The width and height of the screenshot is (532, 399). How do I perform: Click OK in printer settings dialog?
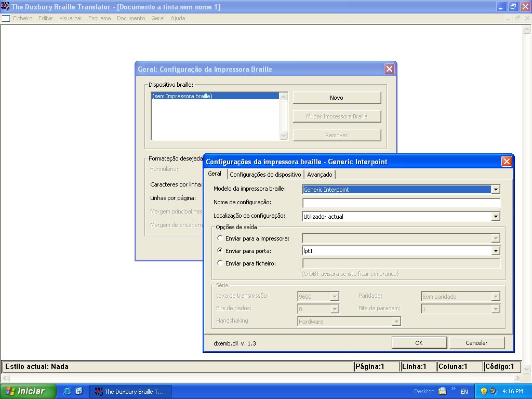[419, 343]
